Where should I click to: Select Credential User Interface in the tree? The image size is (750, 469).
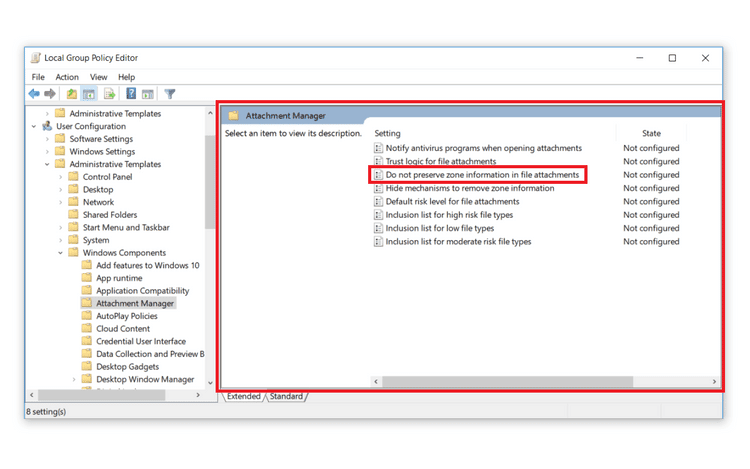point(141,341)
